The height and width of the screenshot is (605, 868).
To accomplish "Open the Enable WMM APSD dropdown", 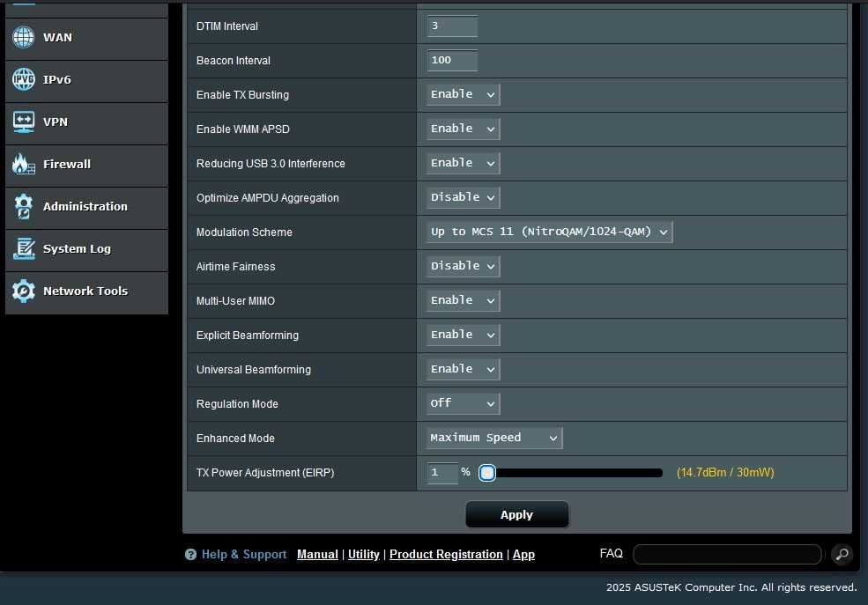I will [463, 129].
